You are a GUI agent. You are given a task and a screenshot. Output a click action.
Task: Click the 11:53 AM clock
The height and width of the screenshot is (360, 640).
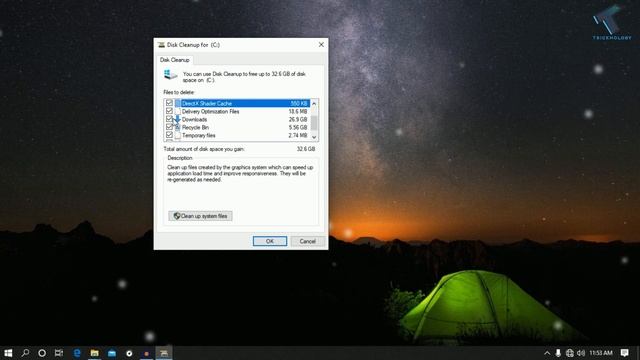[601, 353]
